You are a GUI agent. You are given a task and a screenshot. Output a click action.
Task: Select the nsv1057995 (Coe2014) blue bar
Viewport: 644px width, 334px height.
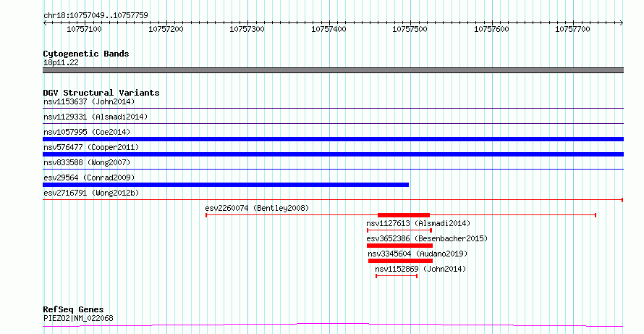[x=333, y=139]
